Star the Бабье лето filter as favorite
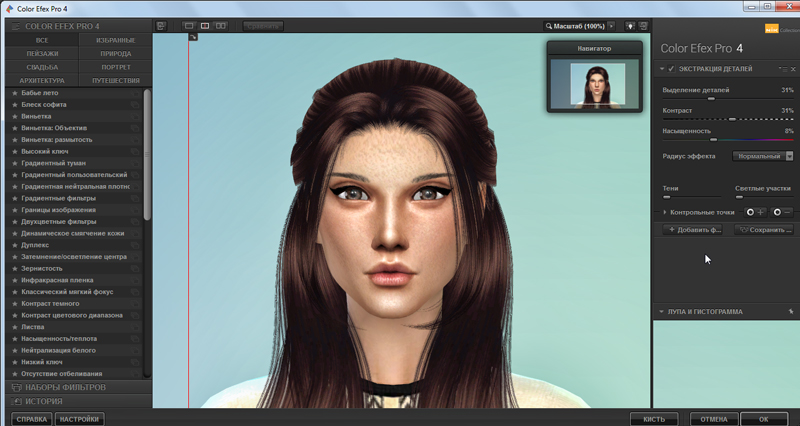The image size is (800, 426). click(x=15, y=93)
